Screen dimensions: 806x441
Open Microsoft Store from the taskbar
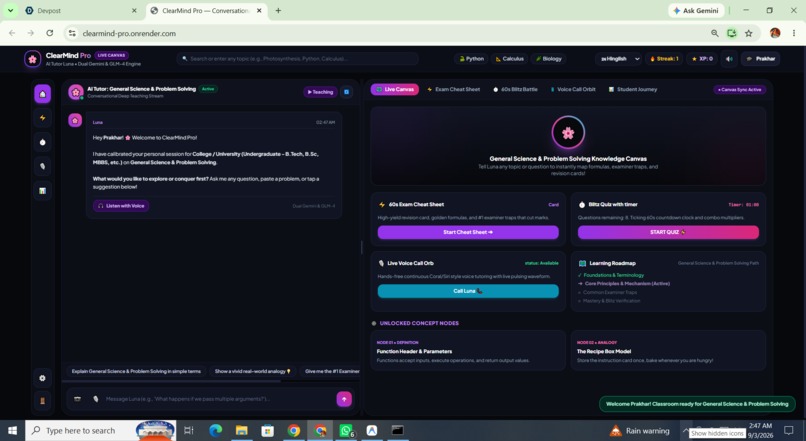[x=267, y=430]
